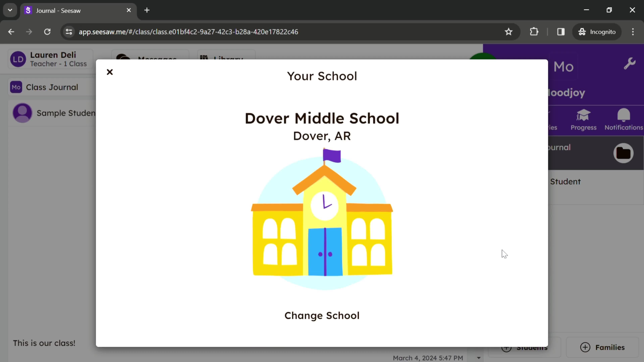
Task: Open the folder icon in sidebar
Action: tap(624, 153)
